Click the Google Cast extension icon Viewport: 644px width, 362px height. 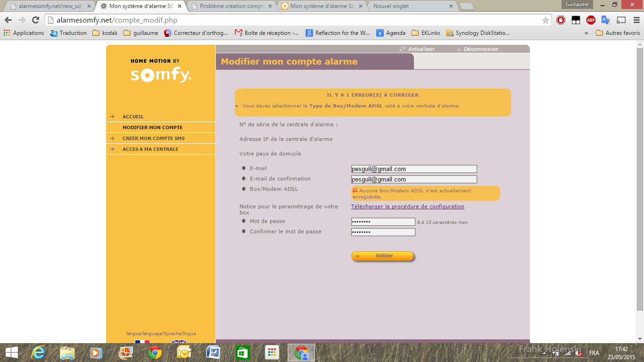tap(621, 20)
